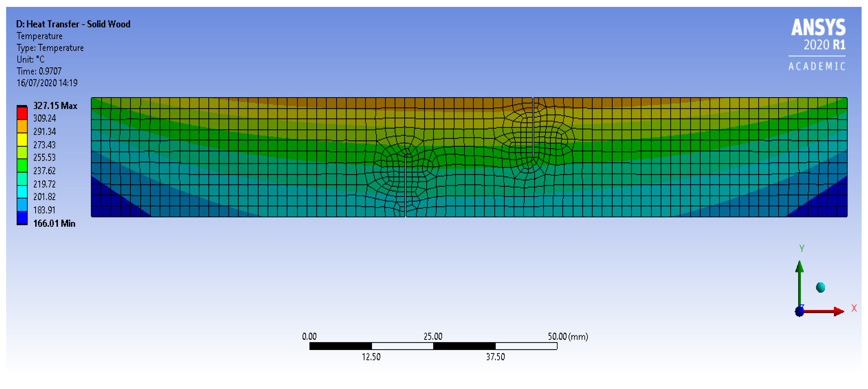Click the D: Heat Transfer - Solid Wood title
This screenshot has height=389, width=868.
tap(73, 24)
